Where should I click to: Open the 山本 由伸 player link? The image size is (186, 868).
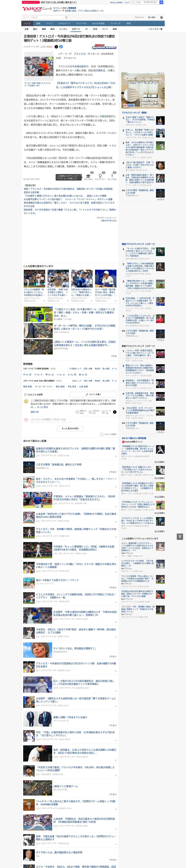[x=84, y=387]
